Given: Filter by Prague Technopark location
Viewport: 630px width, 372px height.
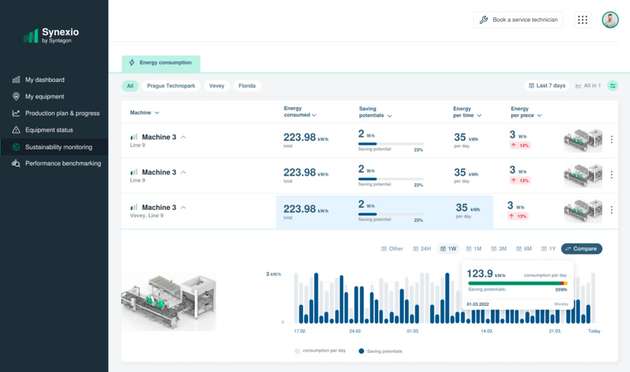Looking at the screenshot, I should tap(171, 86).
